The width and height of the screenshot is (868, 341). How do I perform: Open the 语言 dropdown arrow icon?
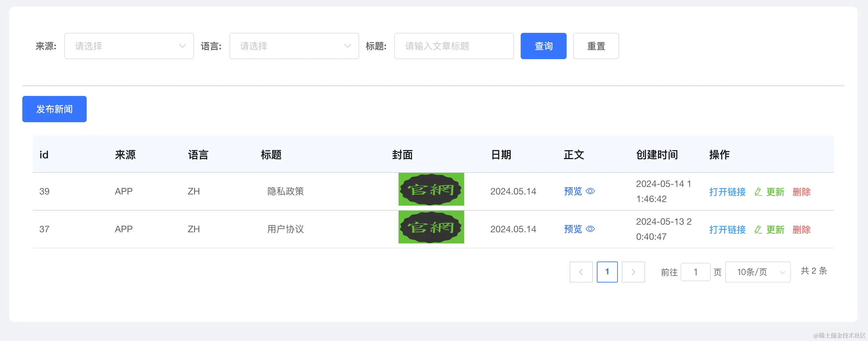tap(347, 46)
